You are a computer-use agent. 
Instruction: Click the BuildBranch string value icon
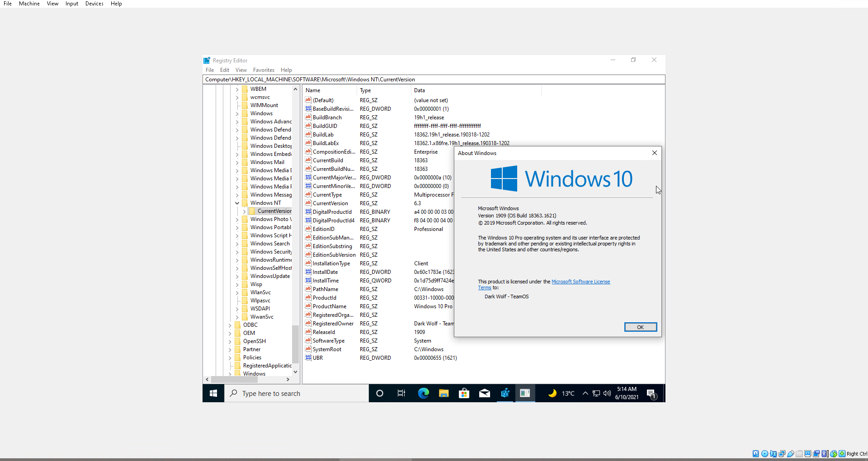tap(308, 118)
